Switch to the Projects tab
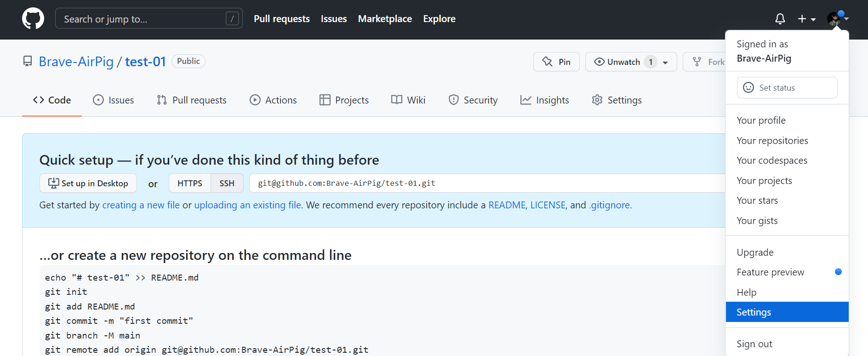The height and width of the screenshot is (356, 868). (x=344, y=100)
